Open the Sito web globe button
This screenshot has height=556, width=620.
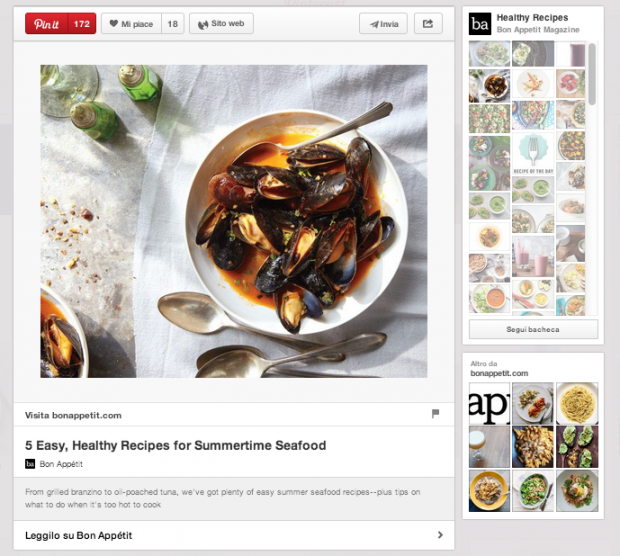(221, 24)
